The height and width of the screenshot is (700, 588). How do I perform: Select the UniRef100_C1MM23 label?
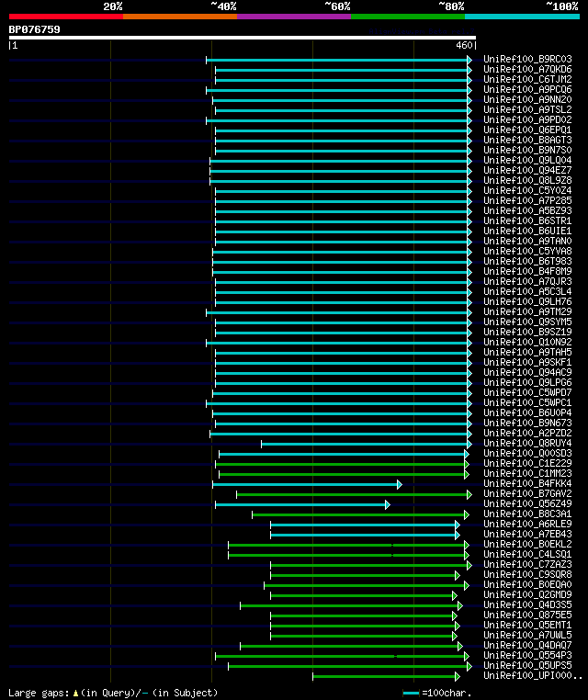(x=527, y=473)
